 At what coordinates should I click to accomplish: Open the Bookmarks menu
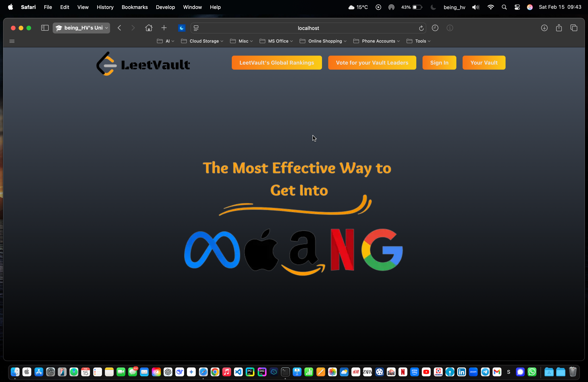point(134,7)
